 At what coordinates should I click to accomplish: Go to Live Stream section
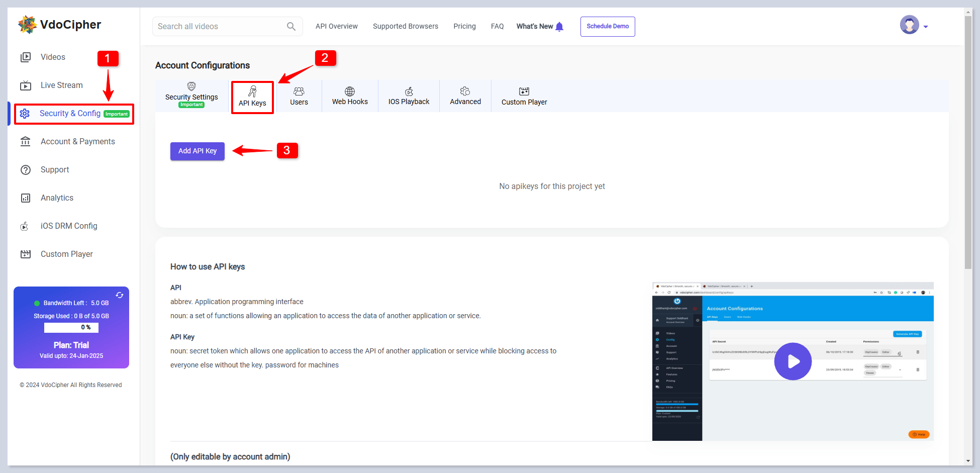pyautogui.click(x=61, y=85)
